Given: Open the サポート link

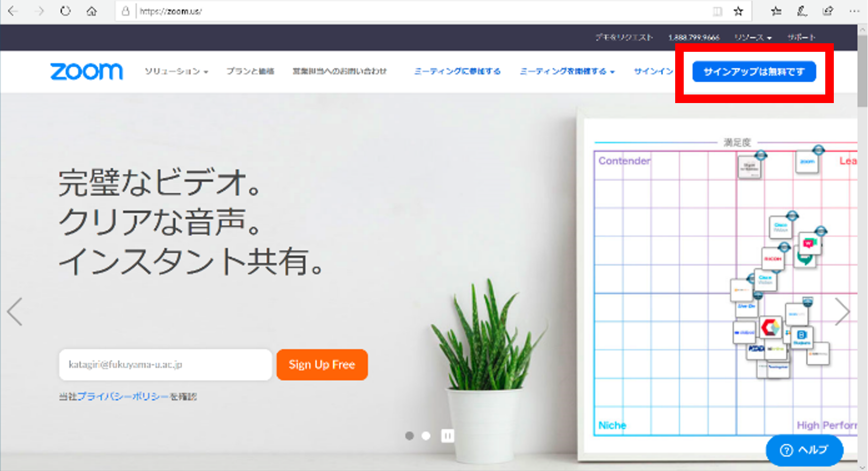Looking at the screenshot, I should (801, 37).
